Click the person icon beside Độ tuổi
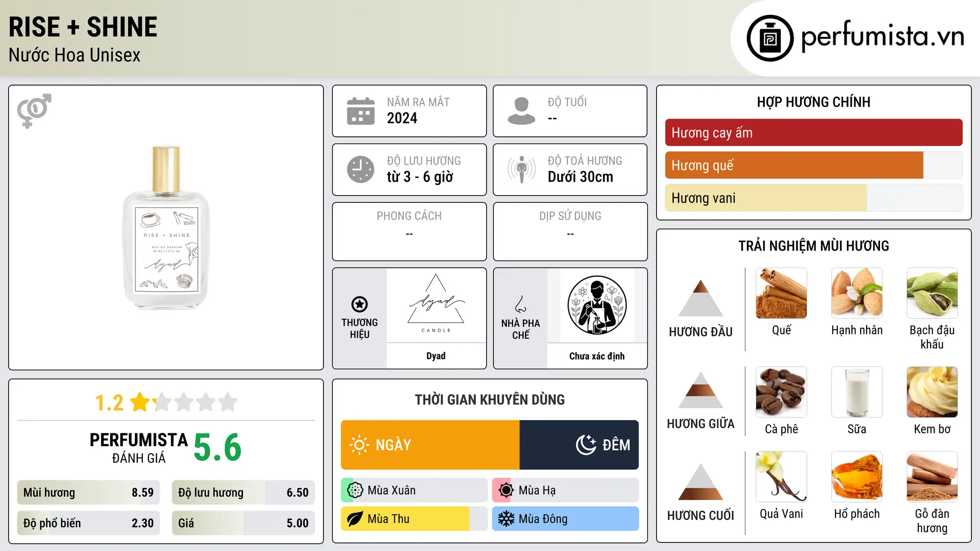This screenshot has height=551, width=980. (522, 111)
